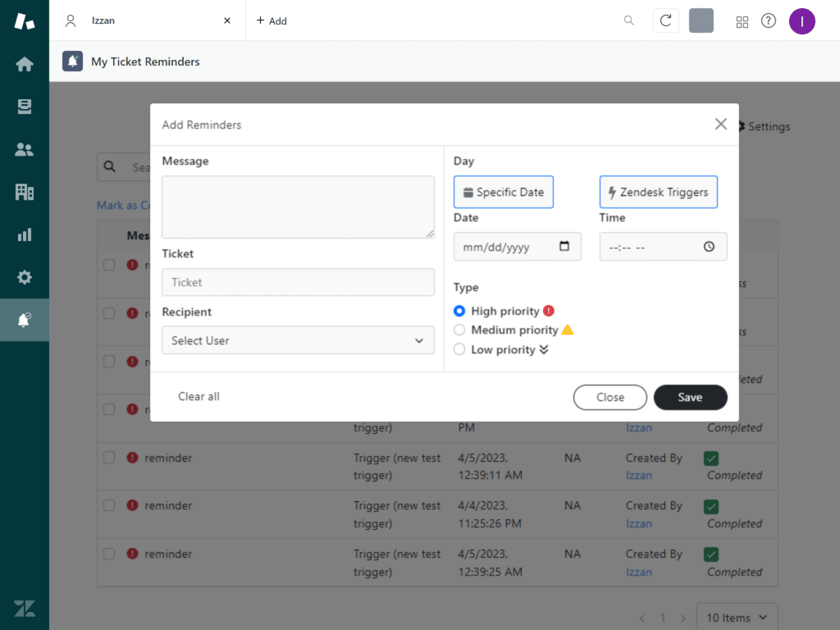Expand the Select User recipient dropdown

(298, 340)
